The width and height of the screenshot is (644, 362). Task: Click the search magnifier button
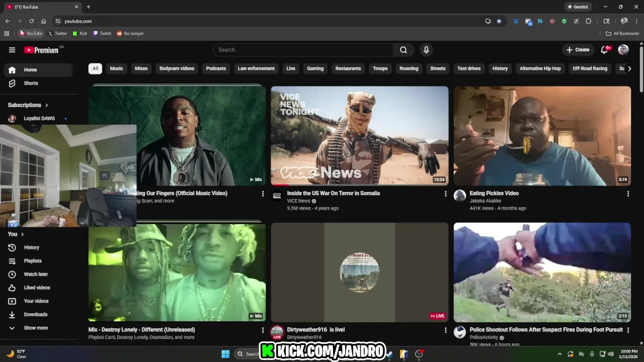click(404, 50)
